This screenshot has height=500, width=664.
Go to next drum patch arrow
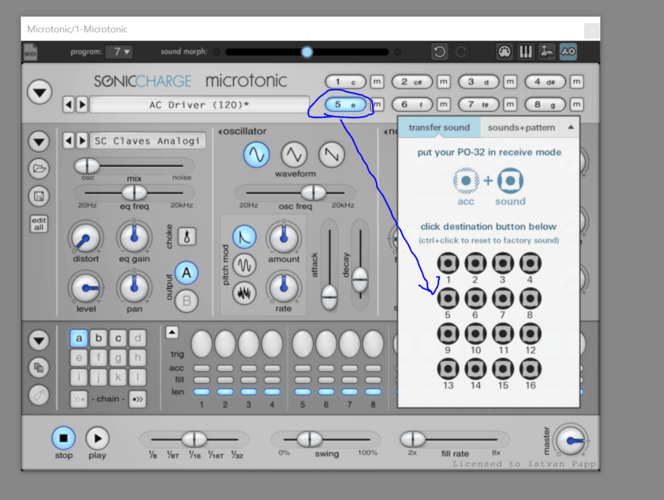[x=83, y=141]
